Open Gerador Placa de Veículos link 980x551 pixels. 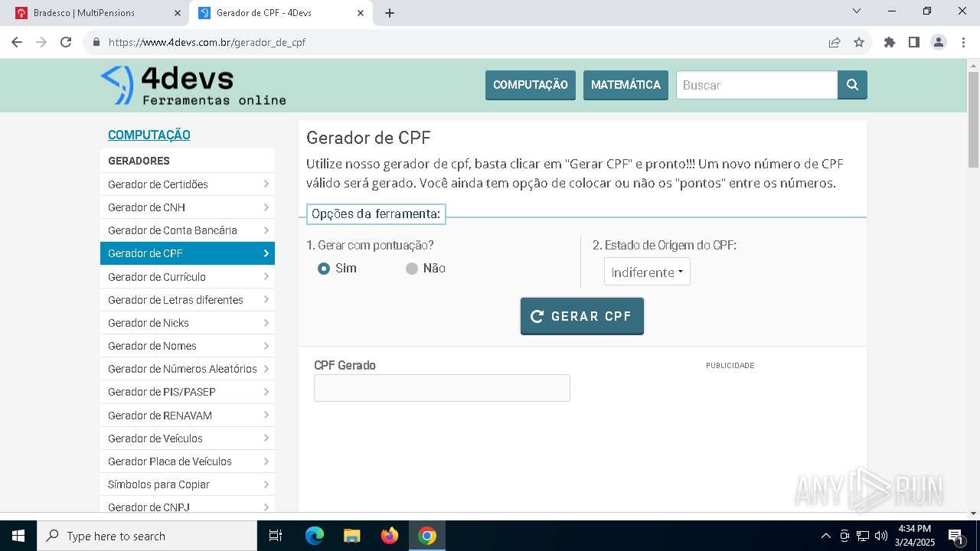click(188, 461)
